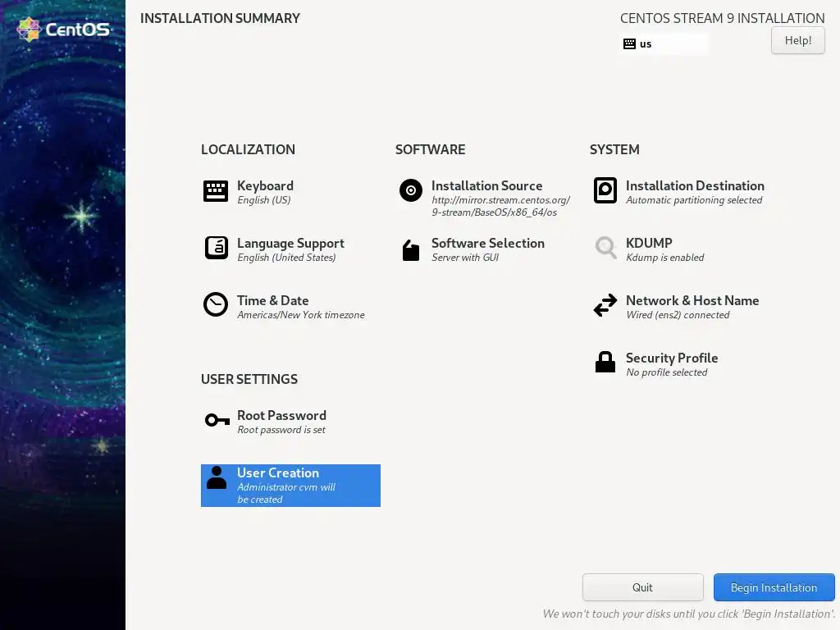
Task: Open the Root Password title
Action: 282,415
